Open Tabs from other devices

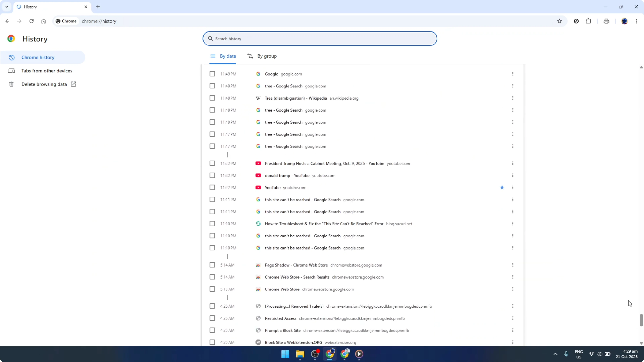click(43, 71)
